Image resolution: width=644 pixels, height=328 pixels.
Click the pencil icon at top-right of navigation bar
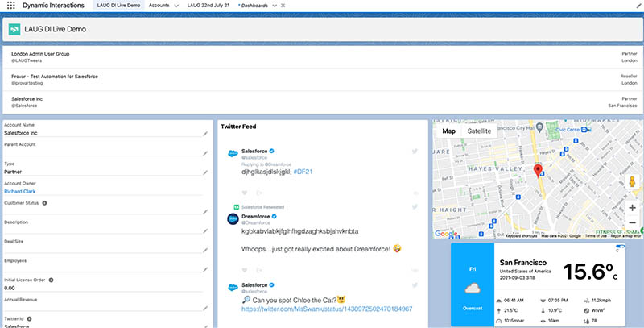pos(638,6)
